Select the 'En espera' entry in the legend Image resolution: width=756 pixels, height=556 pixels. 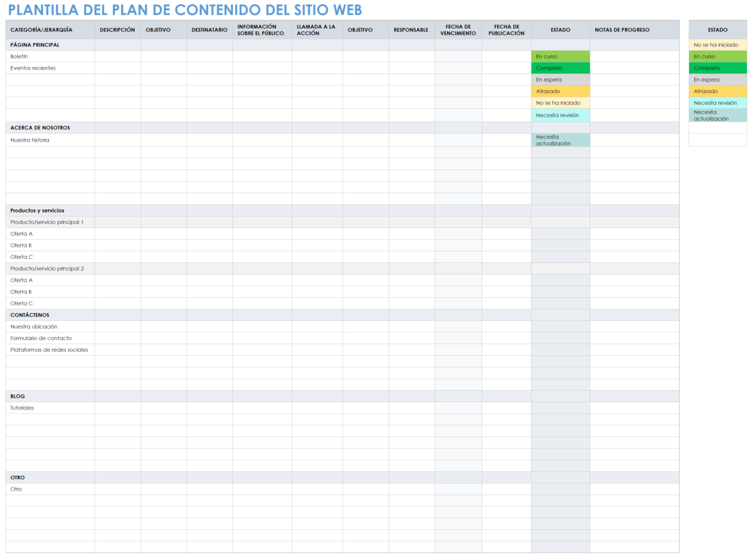[x=717, y=80]
